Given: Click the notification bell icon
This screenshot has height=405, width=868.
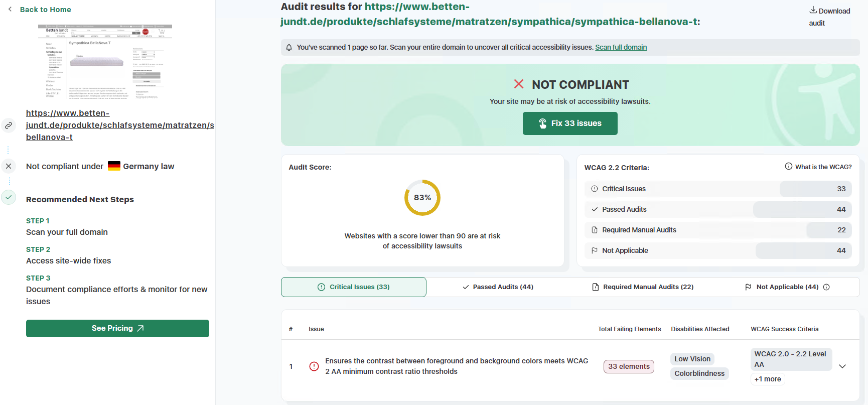Looking at the screenshot, I should (x=289, y=48).
